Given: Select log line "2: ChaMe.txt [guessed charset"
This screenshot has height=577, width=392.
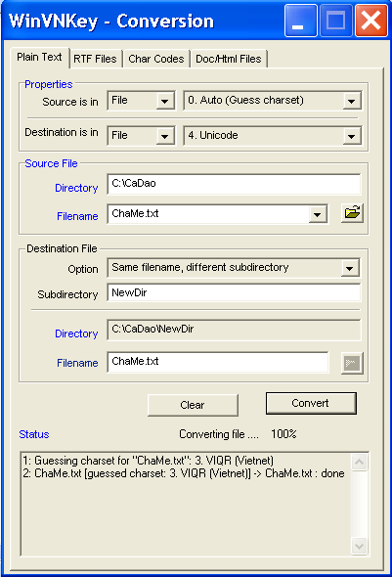Looking at the screenshot, I should tap(184, 473).
